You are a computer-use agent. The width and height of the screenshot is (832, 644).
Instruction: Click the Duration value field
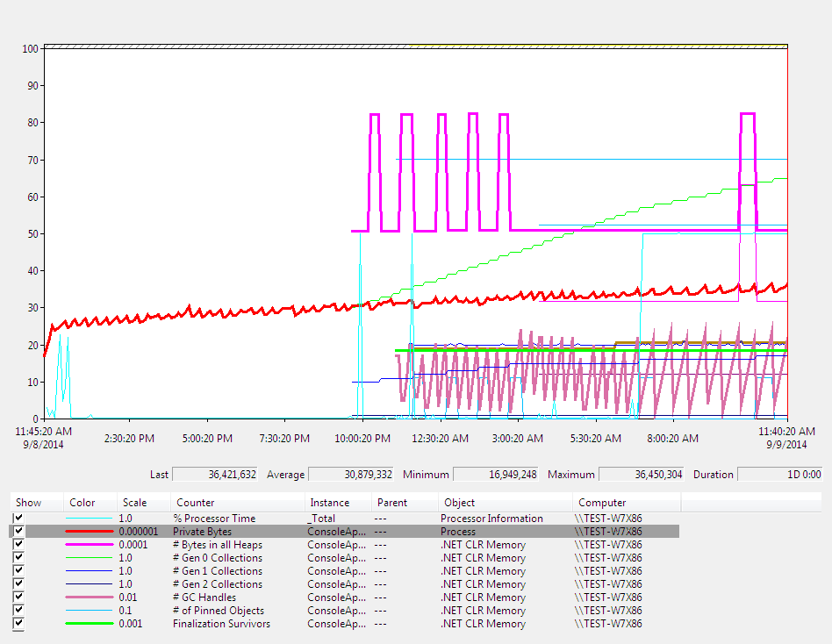pyautogui.click(x=779, y=475)
